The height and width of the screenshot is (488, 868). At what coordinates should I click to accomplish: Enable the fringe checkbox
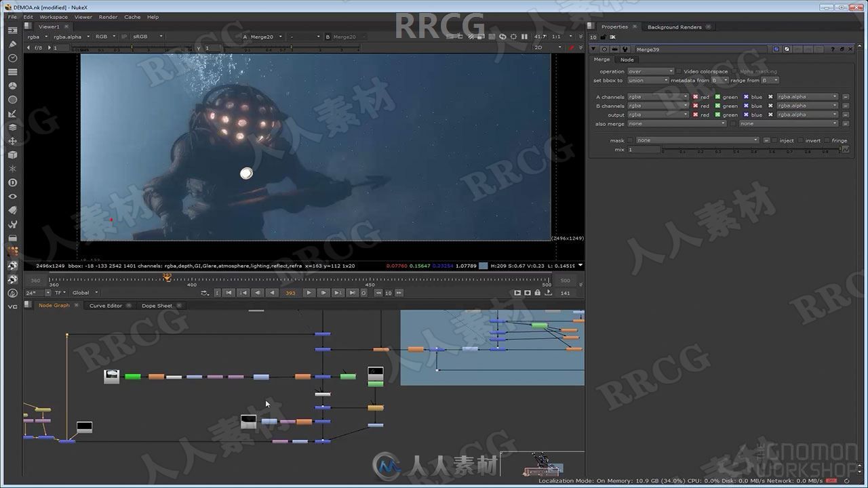(x=827, y=140)
